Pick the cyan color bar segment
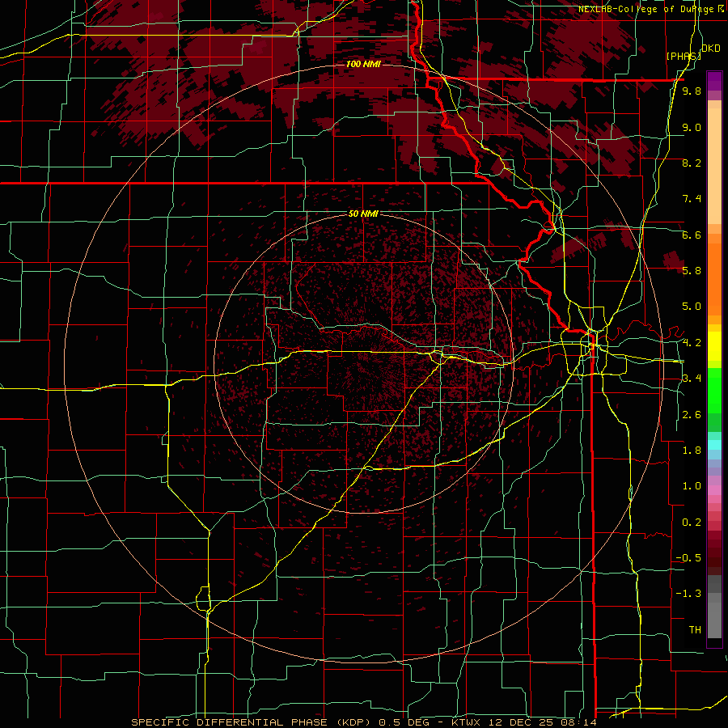Image resolution: width=728 pixels, height=728 pixels. coord(714,444)
